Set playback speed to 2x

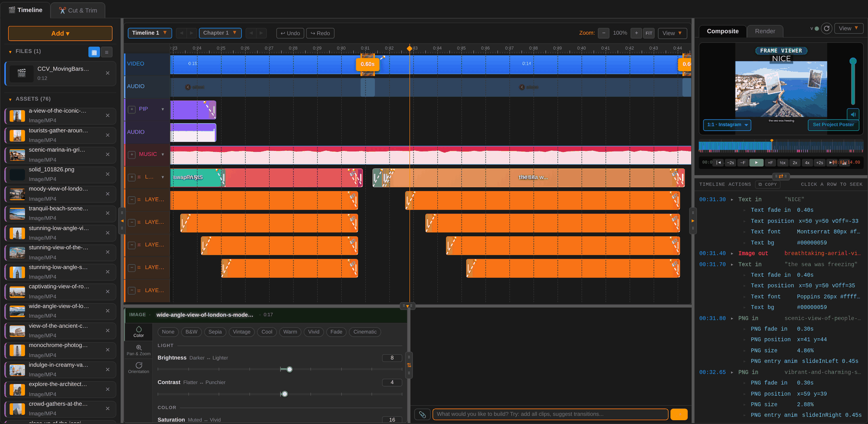(795, 162)
